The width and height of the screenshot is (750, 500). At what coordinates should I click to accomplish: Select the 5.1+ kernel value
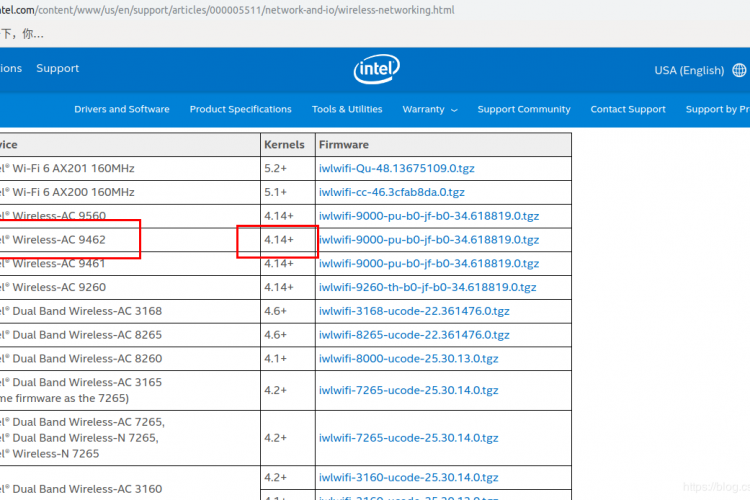click(x=276, y=192)
